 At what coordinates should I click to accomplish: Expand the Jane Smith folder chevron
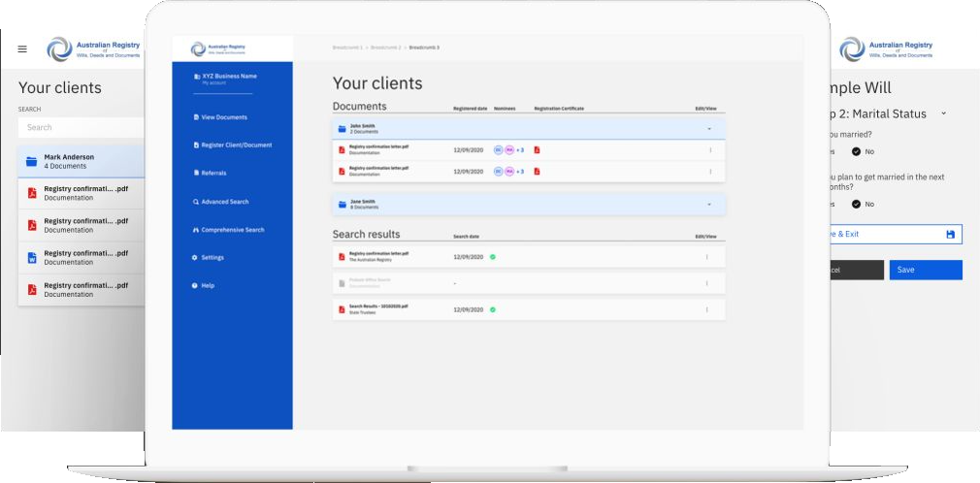point(709,205)
